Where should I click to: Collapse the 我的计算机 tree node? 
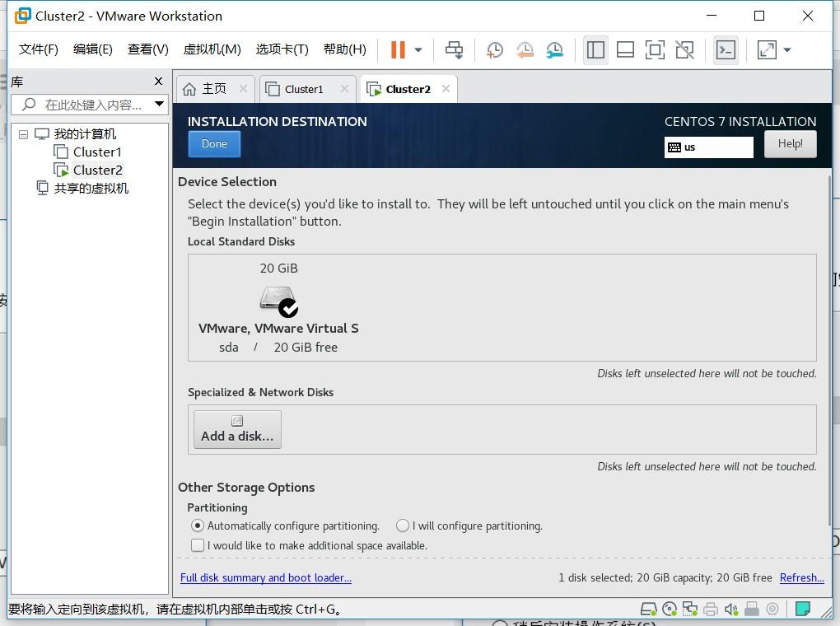pyautogui.click(x=24, y=134)
